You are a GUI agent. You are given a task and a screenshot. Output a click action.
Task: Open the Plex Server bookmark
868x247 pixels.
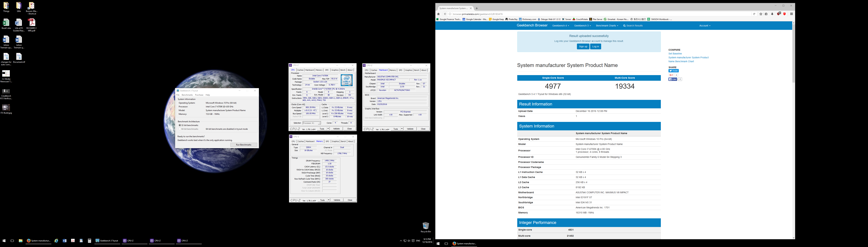[x=596, y=19]
